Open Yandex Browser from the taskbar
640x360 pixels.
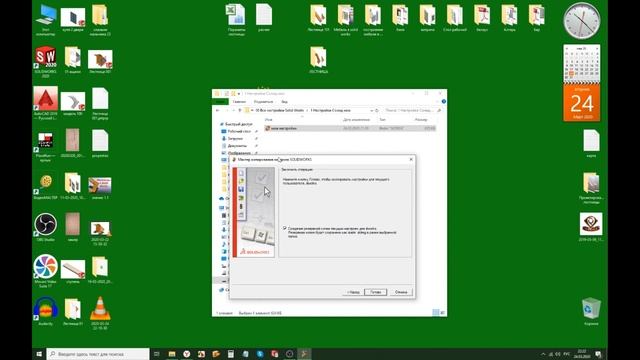pyautogui.click(x=187, y=354)
